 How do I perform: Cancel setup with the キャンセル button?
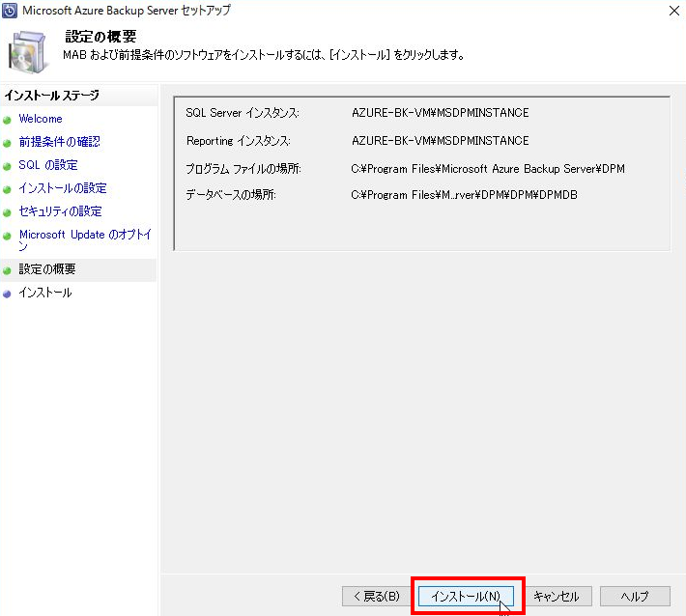(557, 596)
